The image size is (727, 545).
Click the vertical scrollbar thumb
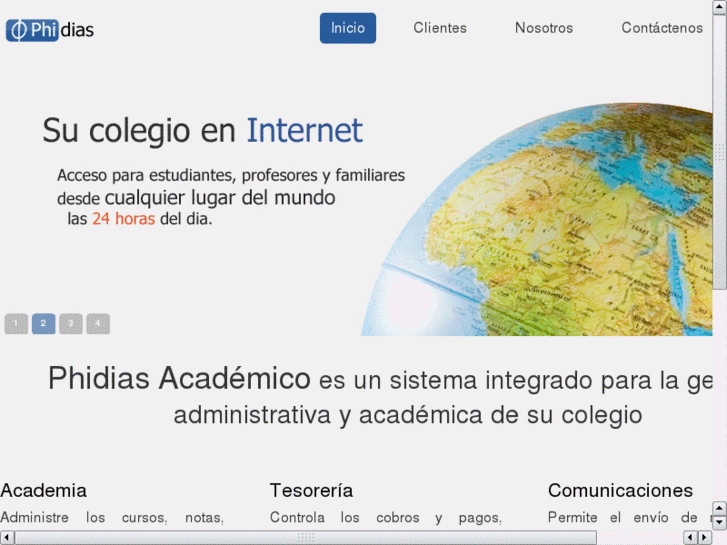tap(720, 152)
